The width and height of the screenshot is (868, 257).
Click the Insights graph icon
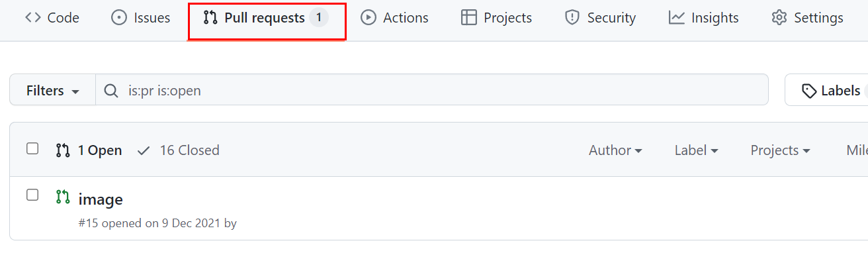coord(676,18)
